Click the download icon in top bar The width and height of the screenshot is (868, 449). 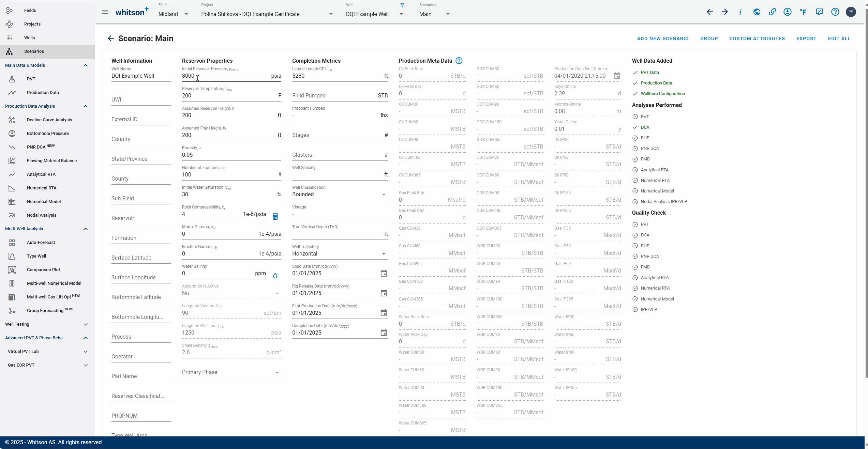(x=788, y=12)
